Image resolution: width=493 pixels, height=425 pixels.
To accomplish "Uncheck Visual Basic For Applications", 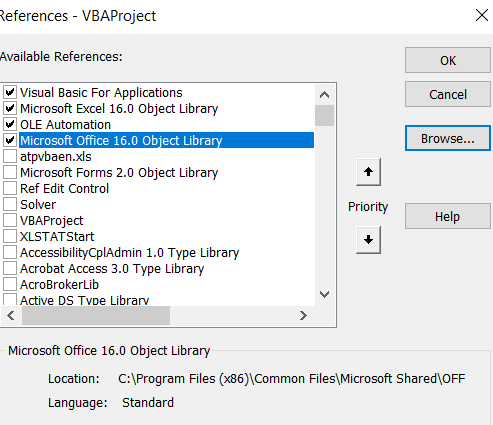I will (x=10, y=92).
